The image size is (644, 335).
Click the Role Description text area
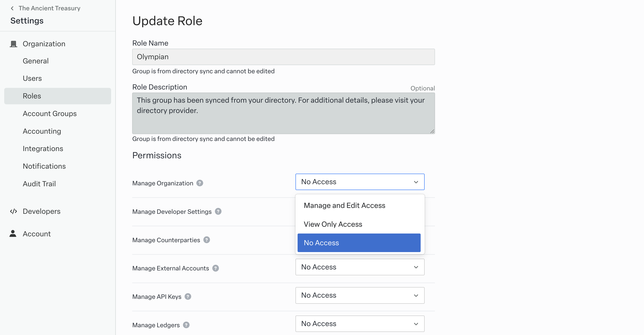283,113
